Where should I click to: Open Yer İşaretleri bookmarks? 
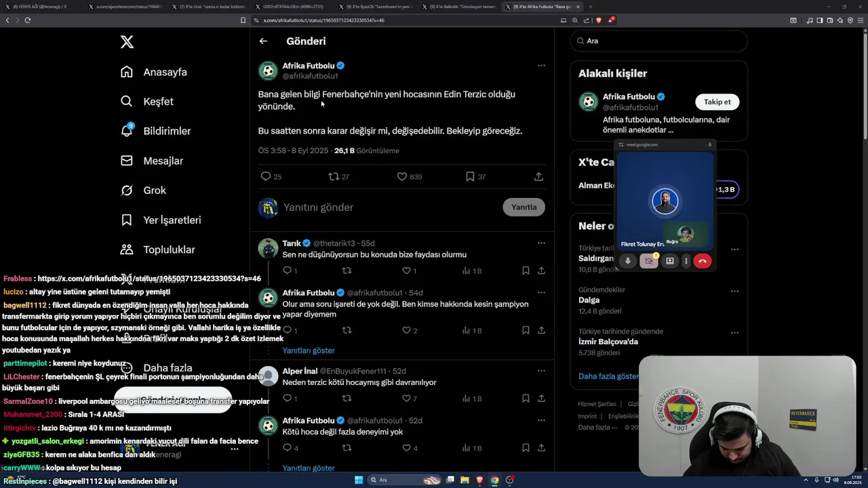click(x=161, y=220)
